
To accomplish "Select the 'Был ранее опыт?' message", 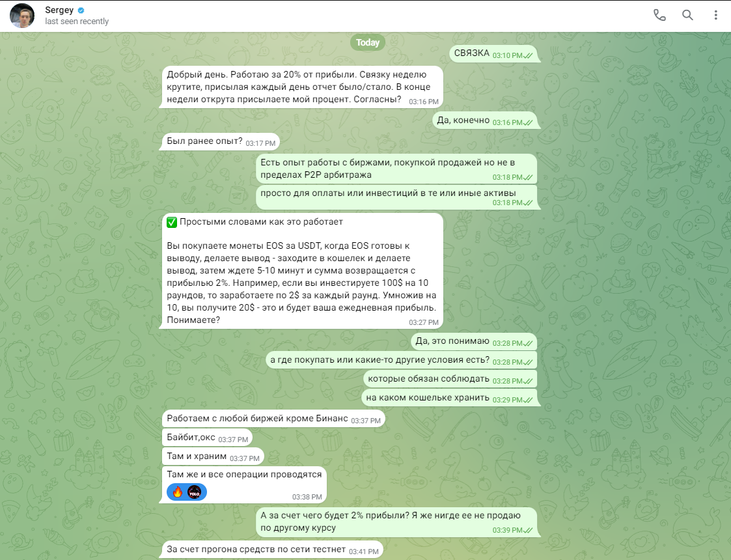I will point(220,141).
